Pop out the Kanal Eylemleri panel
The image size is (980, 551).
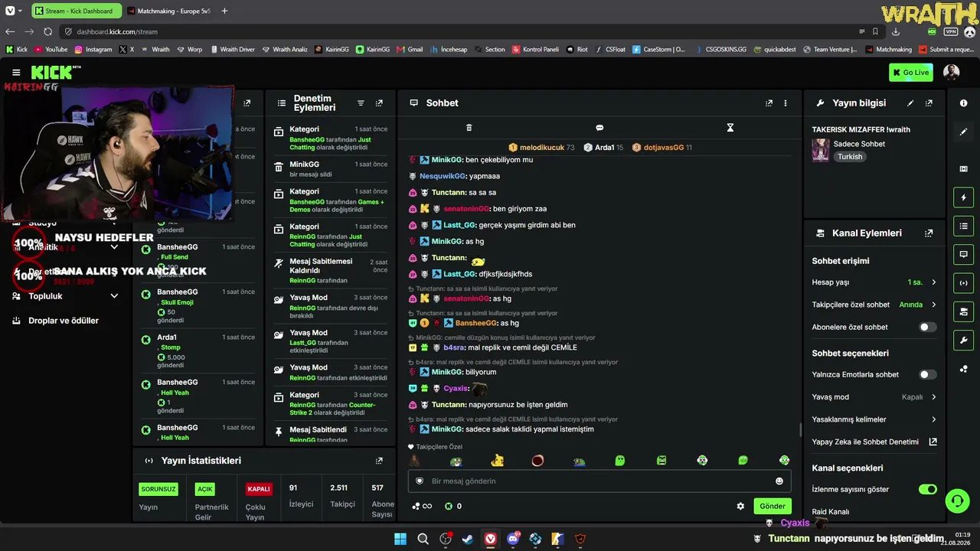(929, 233)
